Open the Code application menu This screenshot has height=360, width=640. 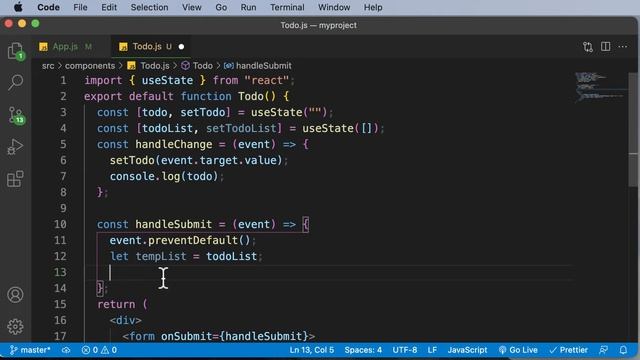49,7
